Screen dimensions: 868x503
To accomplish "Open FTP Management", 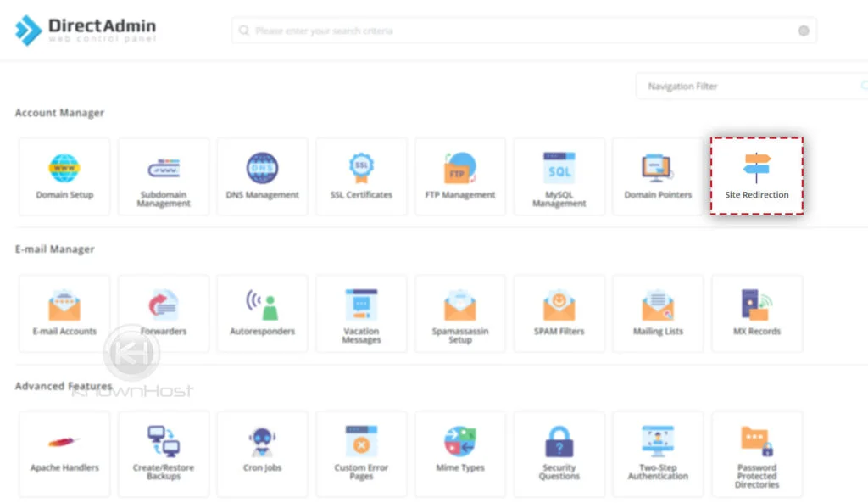I will pos(460,176).
